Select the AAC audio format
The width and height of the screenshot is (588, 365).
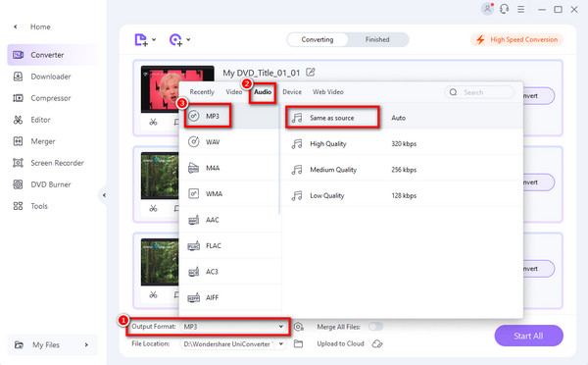pos(230,220)
